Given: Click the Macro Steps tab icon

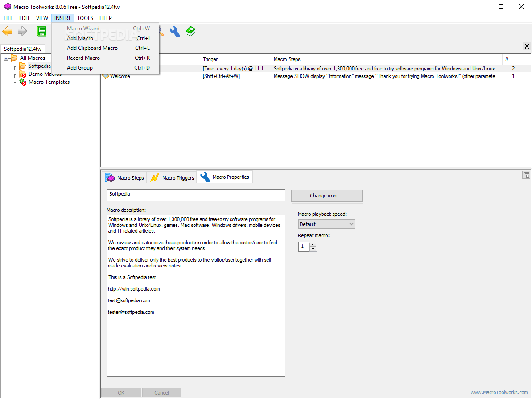Looking at the screenshot, I should tap(110, 177).
